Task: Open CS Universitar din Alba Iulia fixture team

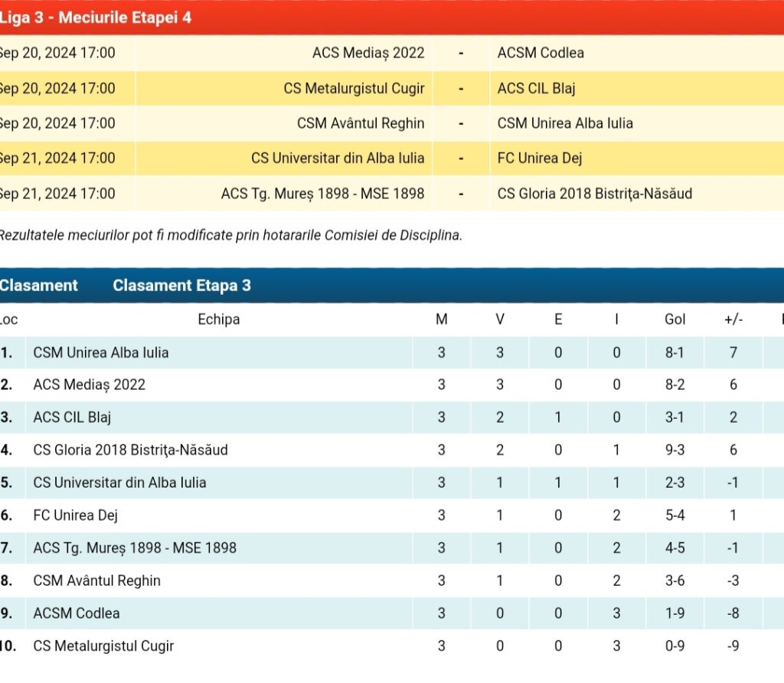Action: [338, 158]
